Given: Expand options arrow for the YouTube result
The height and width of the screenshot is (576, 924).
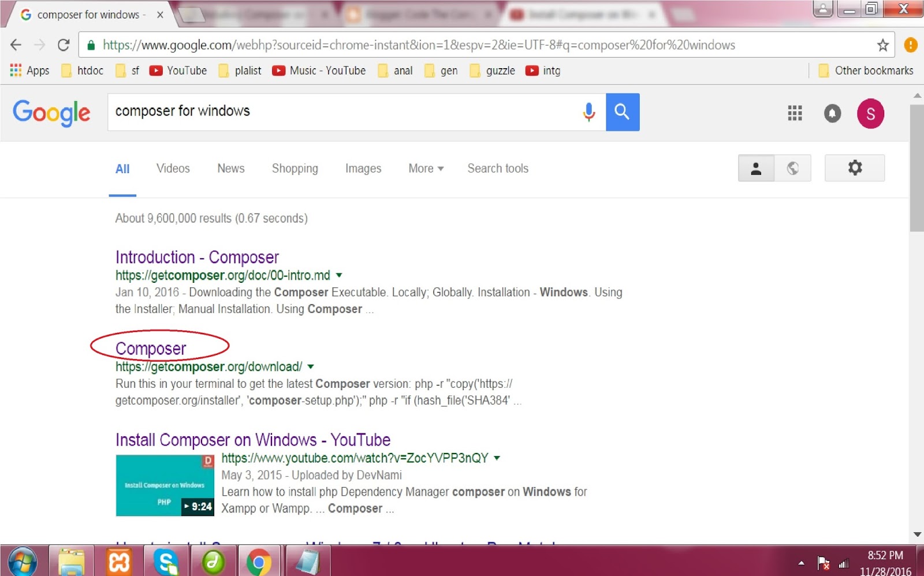Looking at the screenshot, I should pyautogui.click(x=497, y=458).
